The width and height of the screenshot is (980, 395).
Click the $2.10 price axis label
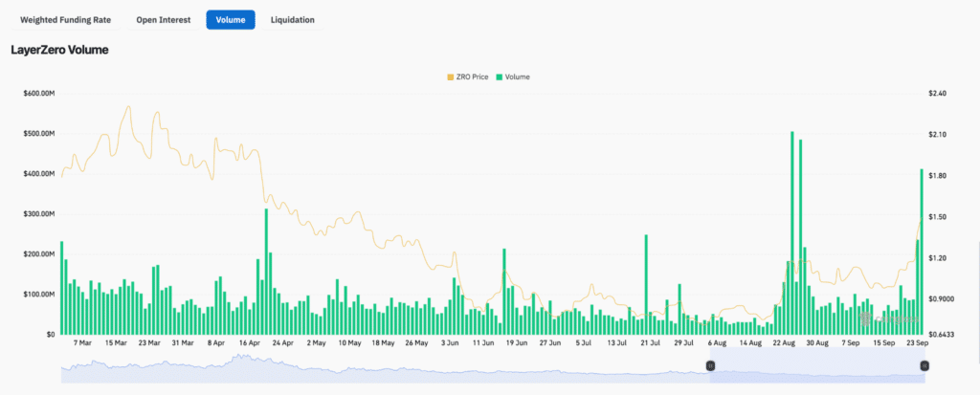tap(938, 134)
